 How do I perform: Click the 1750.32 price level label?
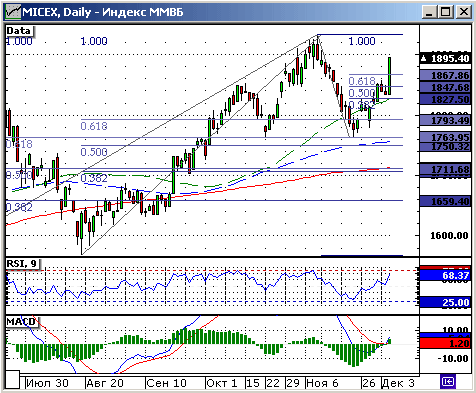[x=445, y=147]
